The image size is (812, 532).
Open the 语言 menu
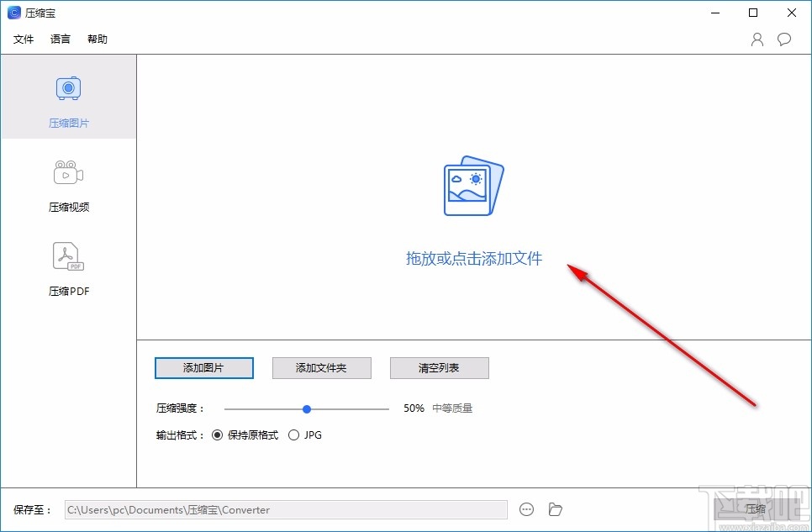pos(60,39)
